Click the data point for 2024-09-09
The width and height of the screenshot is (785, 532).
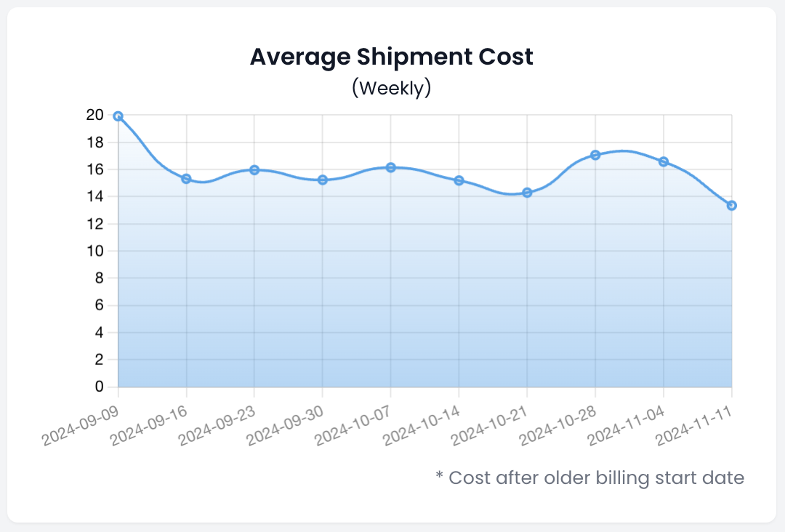click(118, 116)
